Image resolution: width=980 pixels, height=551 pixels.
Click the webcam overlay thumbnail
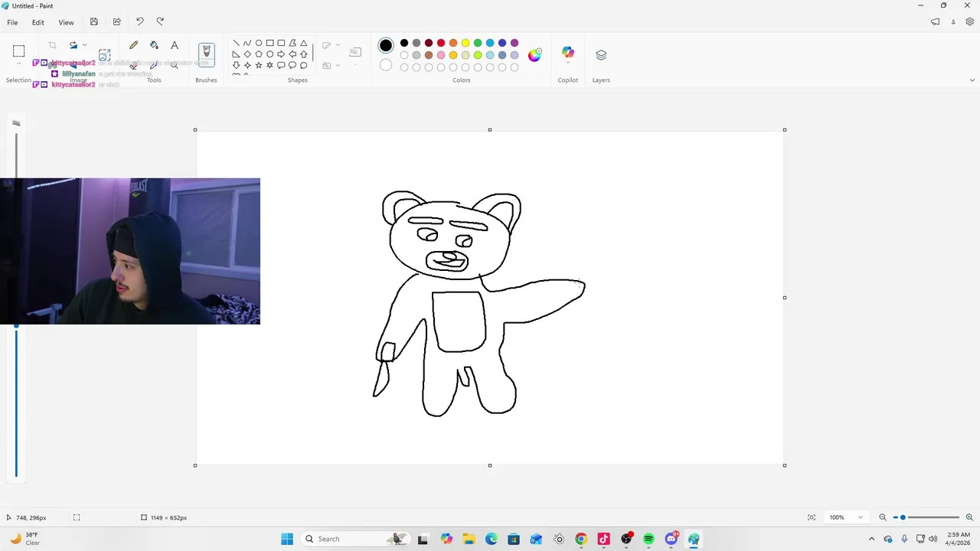pos(130,251)
